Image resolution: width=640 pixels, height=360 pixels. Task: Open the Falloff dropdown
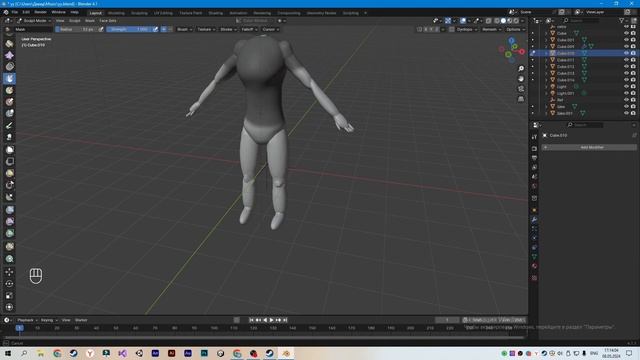(x=249, y=29)
